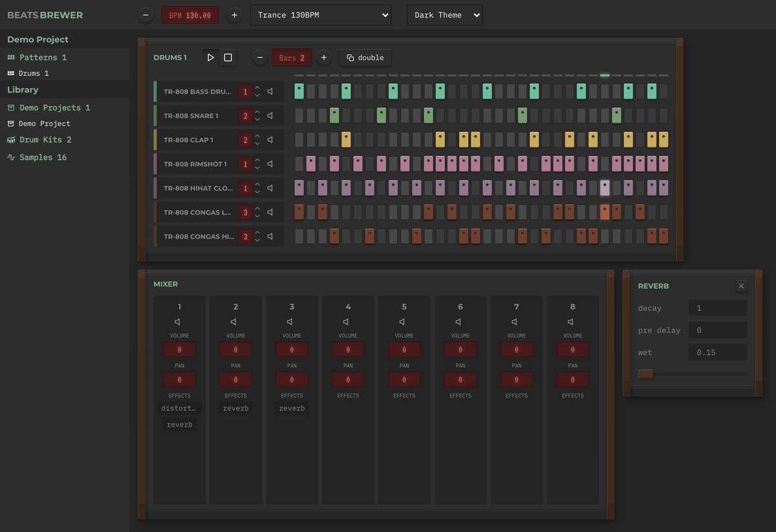The width and height of the screenshot is (776, 532).
Task: Mute the TR-808 Snare 1 track
Action: [270, 116]
